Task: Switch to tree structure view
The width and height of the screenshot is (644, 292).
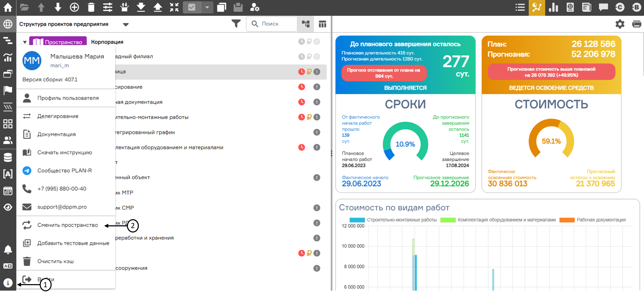Action: 306,24
